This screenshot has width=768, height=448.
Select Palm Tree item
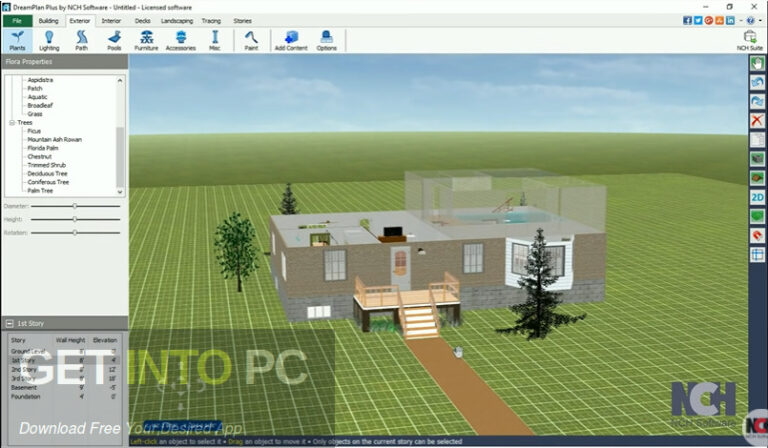tap(40, 190)
